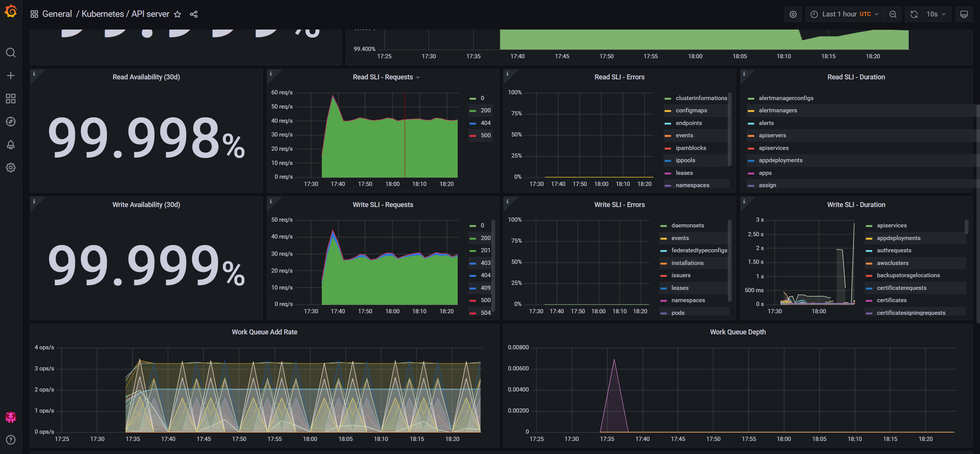Open the Write SLI - Duration title menu
Viewport: 980px width, 454px height.
coord(856,205)
